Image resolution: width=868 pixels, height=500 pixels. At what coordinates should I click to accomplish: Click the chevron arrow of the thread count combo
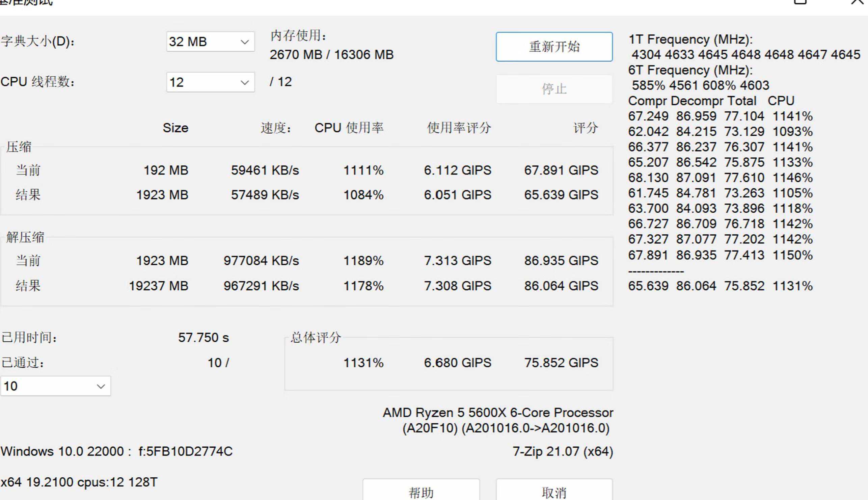point(245,83)
